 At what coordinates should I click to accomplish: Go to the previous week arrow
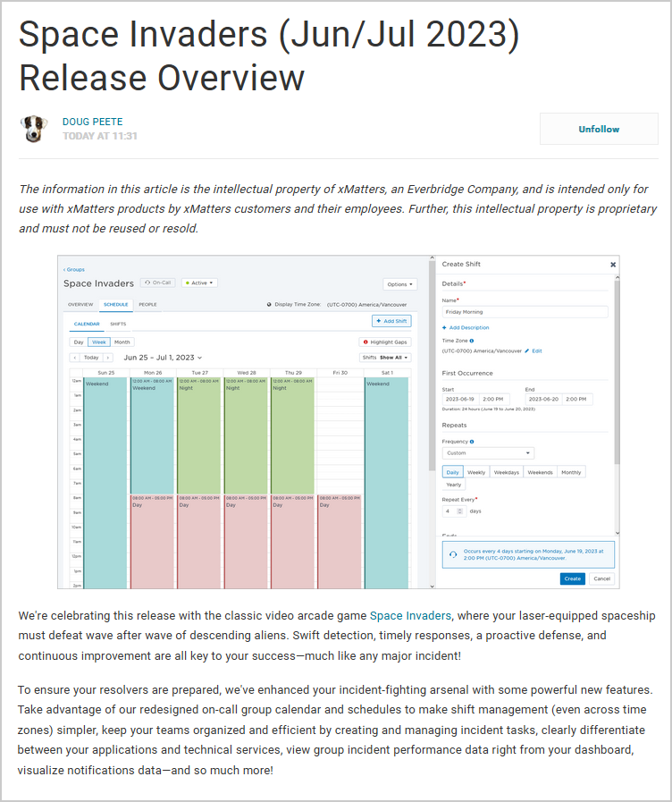coord(75,358)
